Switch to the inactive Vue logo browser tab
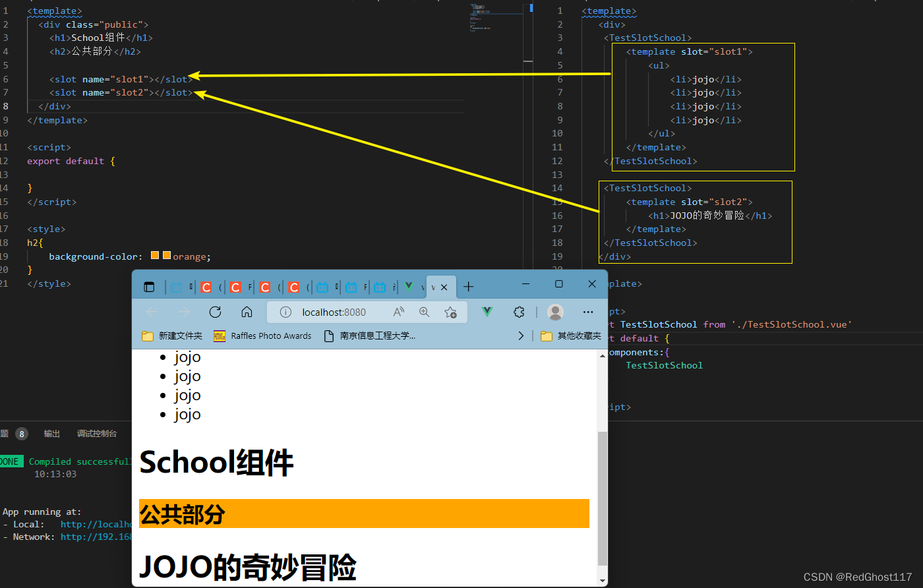Viewport: 923px width, 588px height. pyautogui.click(x=409, y=287)
